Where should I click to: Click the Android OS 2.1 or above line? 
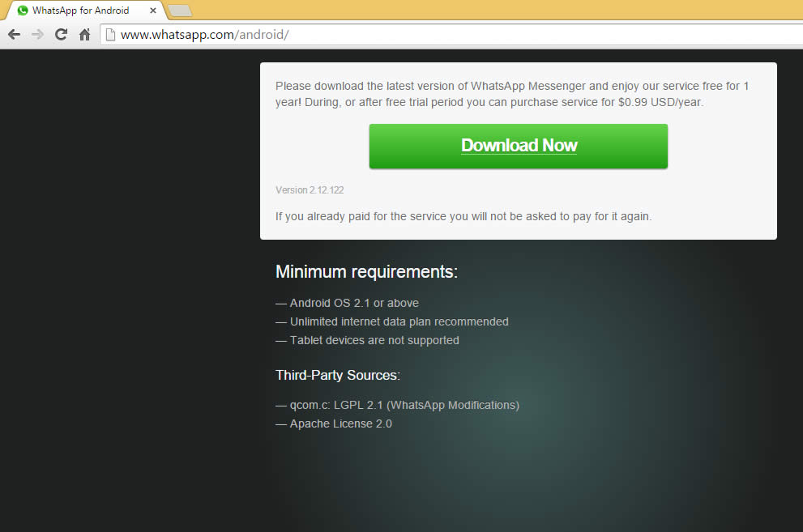353,303
